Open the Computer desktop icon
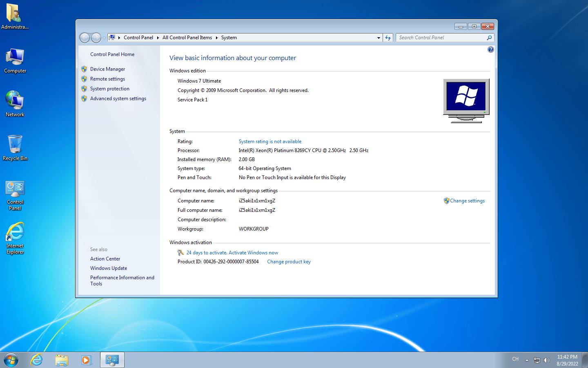 click(15, 61)
